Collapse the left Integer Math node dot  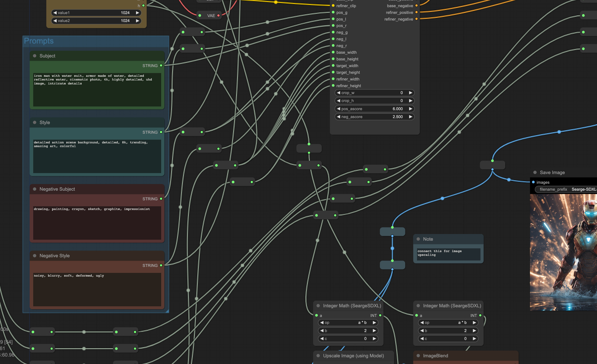point(318,306)
